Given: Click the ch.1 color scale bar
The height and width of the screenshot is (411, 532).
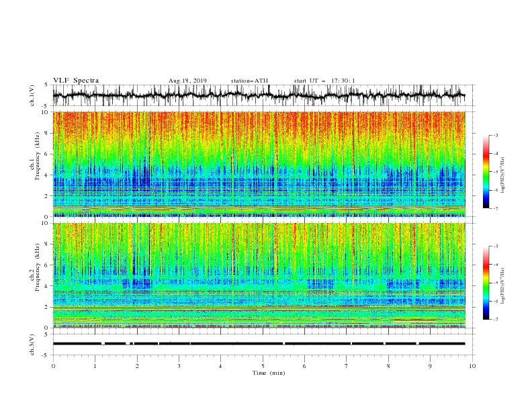Looking at the screenshot, I should [x=486, y=172].
